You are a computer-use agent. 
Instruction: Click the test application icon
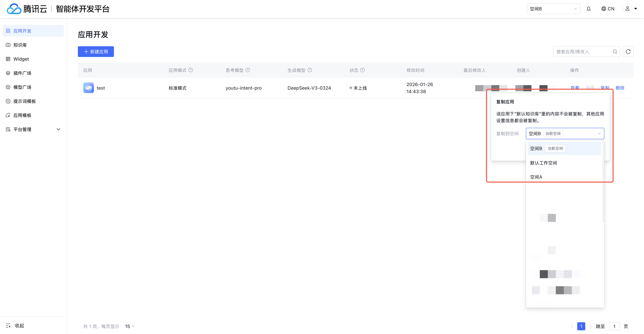[x=88, y=88]
